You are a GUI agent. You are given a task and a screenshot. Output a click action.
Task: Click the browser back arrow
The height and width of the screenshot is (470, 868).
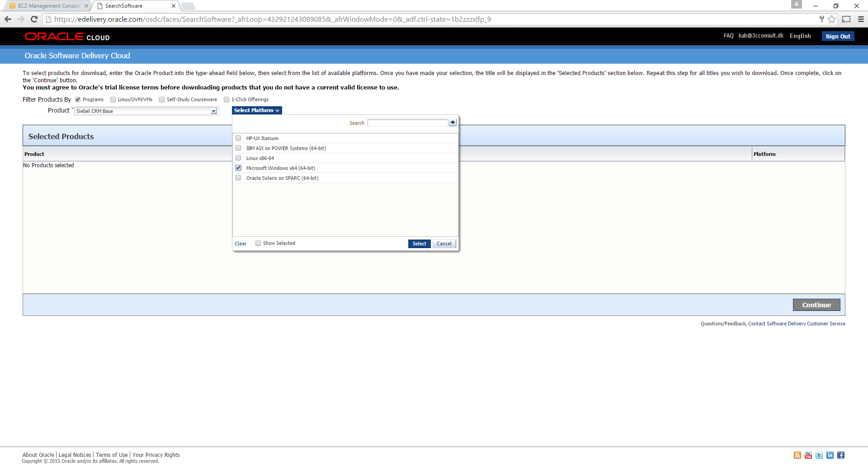click(8, 19)
